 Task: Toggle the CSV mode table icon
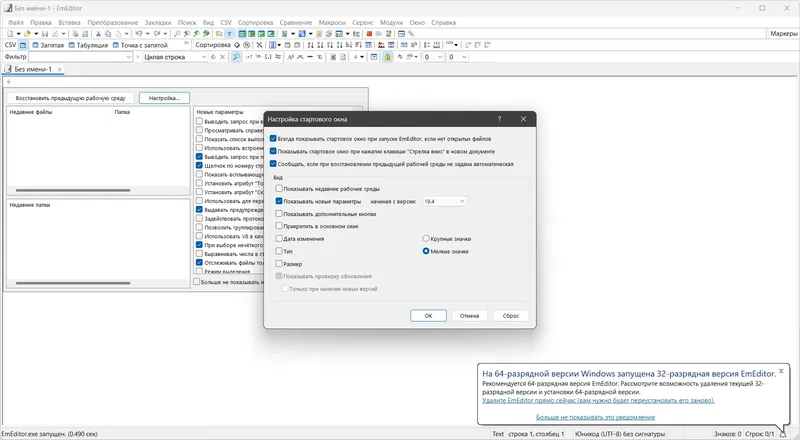[x=23, y=45]
